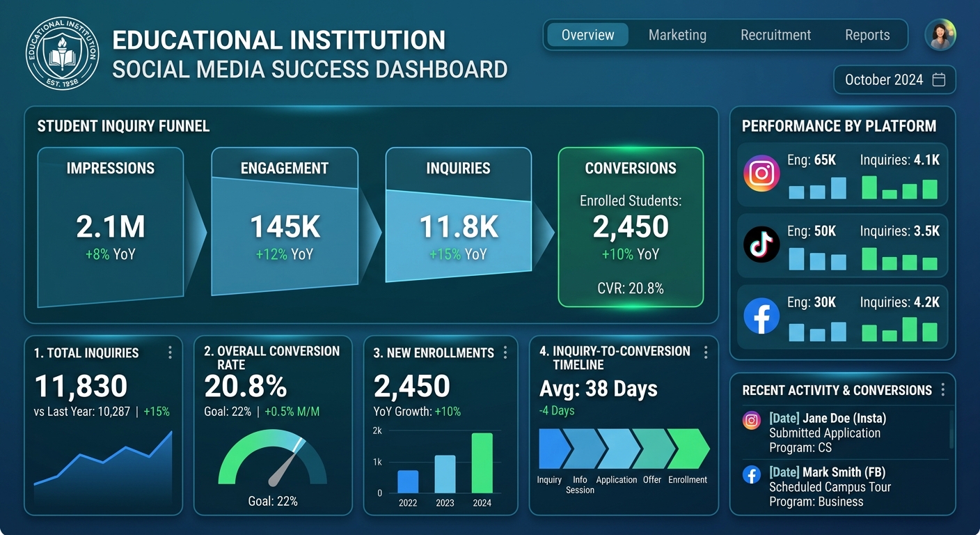Open the Reports tab
The width and height of the screenshot is (980, 535).
click(867, 35)
